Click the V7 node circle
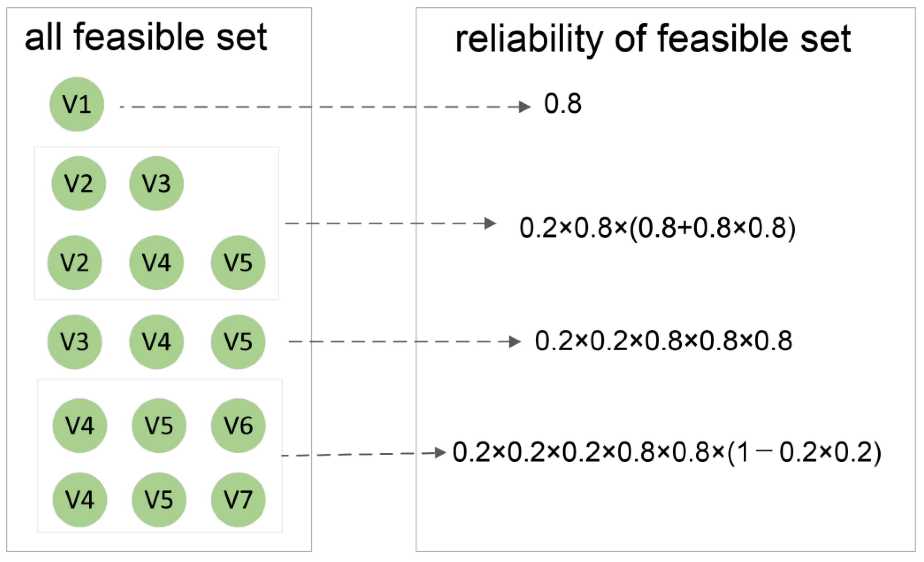Viewport: 924px width, 562px height. tap(238, 500)
